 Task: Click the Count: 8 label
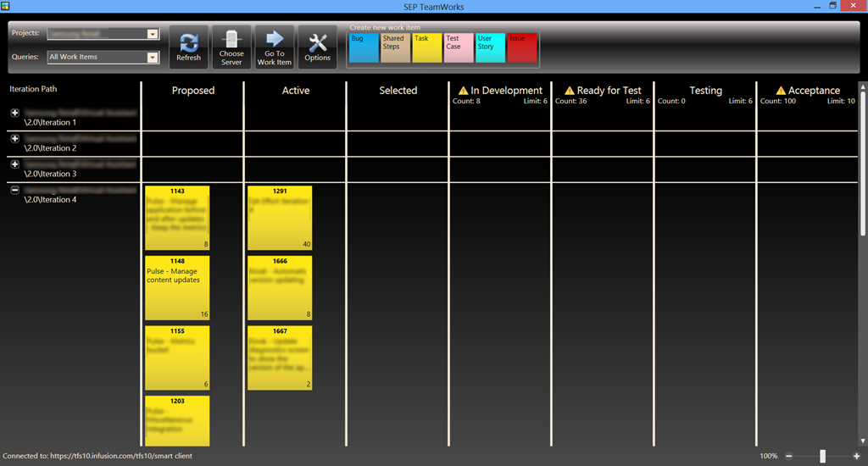466,101
